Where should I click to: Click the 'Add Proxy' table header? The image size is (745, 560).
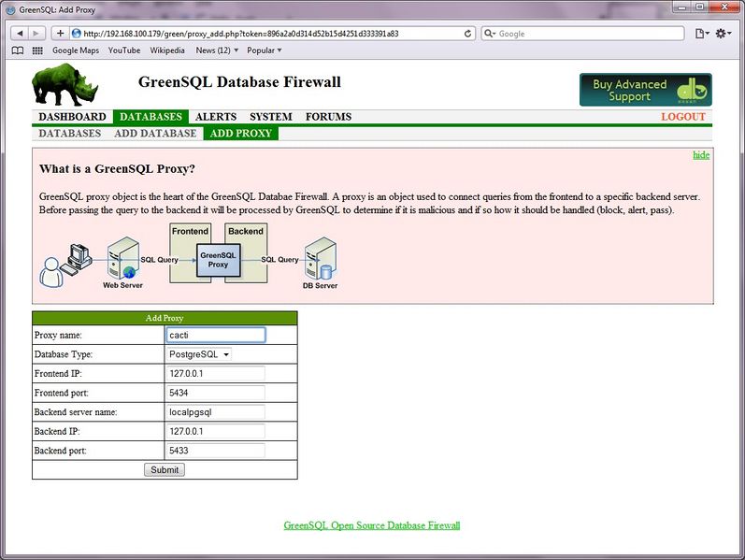click(x=165, y=318)
